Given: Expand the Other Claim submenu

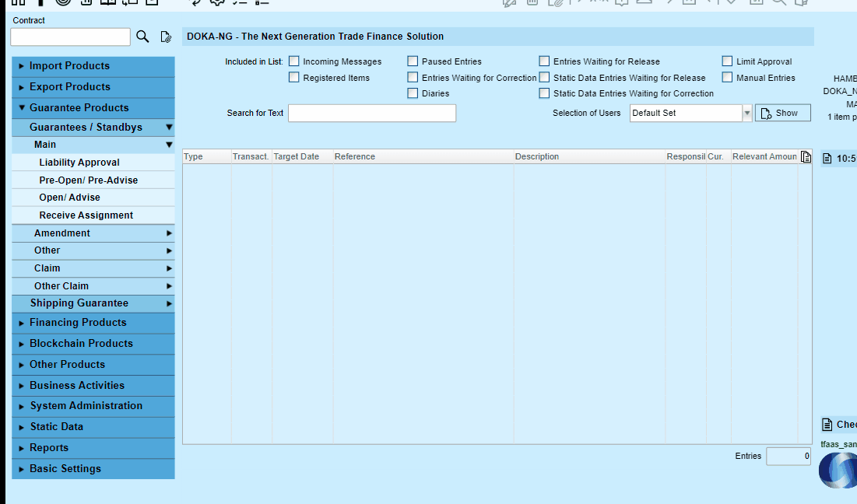Looking at the screenshot, I should point(93,286).
